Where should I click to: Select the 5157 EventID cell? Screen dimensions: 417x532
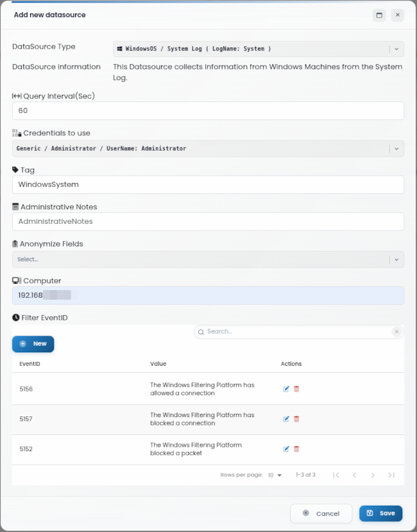point(26,419)
